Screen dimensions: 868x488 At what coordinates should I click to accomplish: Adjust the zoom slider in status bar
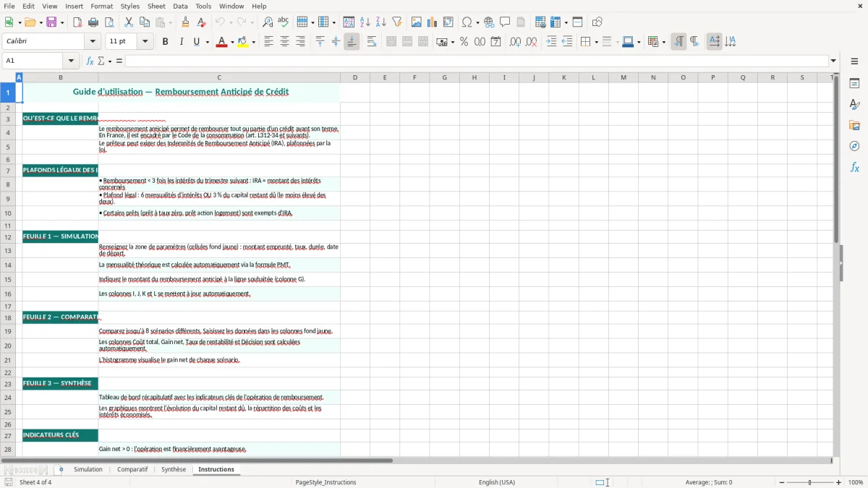tap(809, 482)
